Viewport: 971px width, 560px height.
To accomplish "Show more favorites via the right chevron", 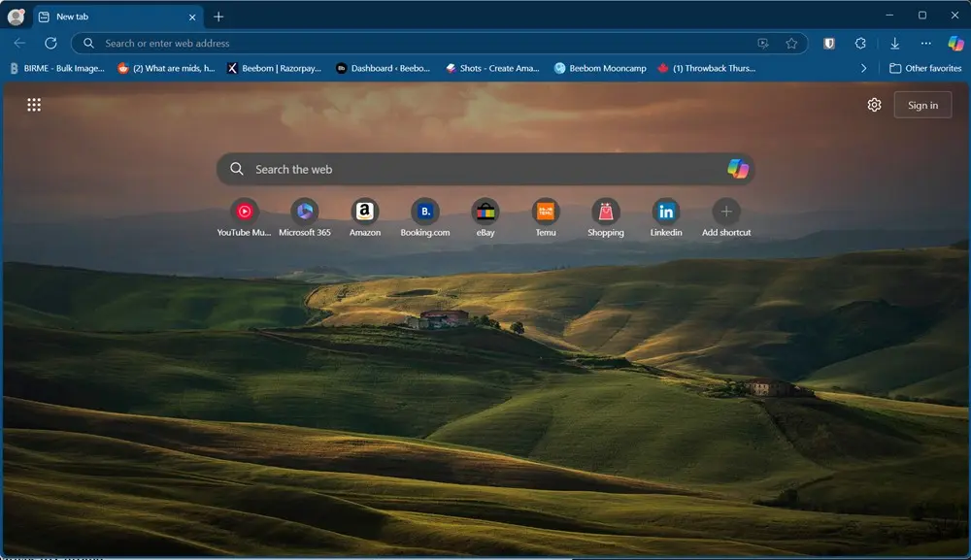I will coord(864,68).
